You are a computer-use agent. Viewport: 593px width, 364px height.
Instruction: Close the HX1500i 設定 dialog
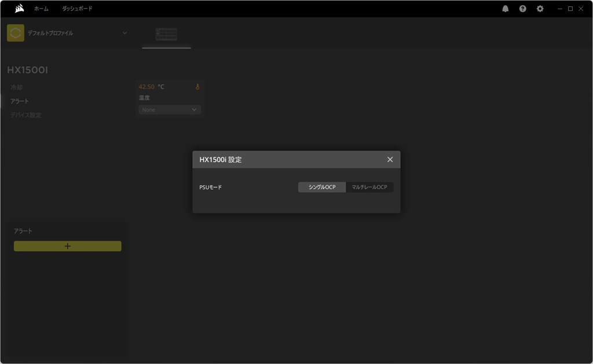pos(390,160)
